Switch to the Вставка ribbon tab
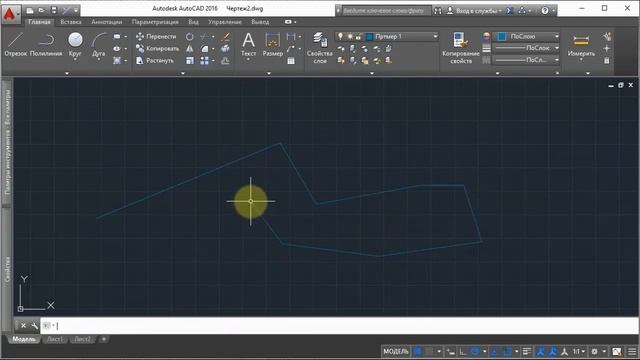The image size is (640, 360). click(x=71, y=22)
